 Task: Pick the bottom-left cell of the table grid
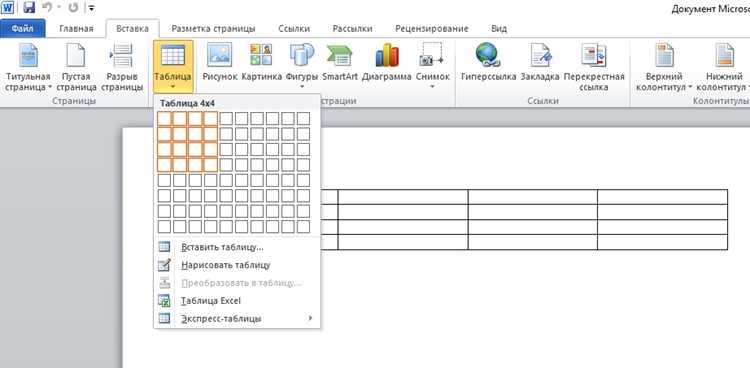click(164, 226)
